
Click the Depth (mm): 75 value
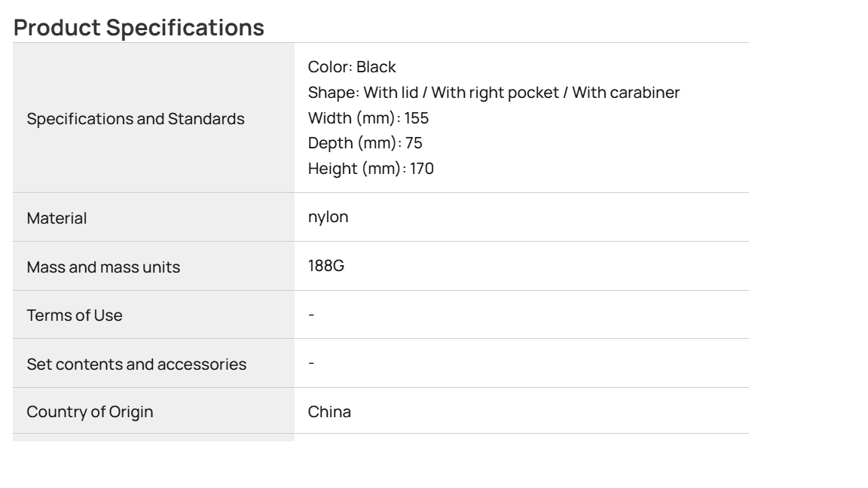pyautogui.click(x=365, y=143)
